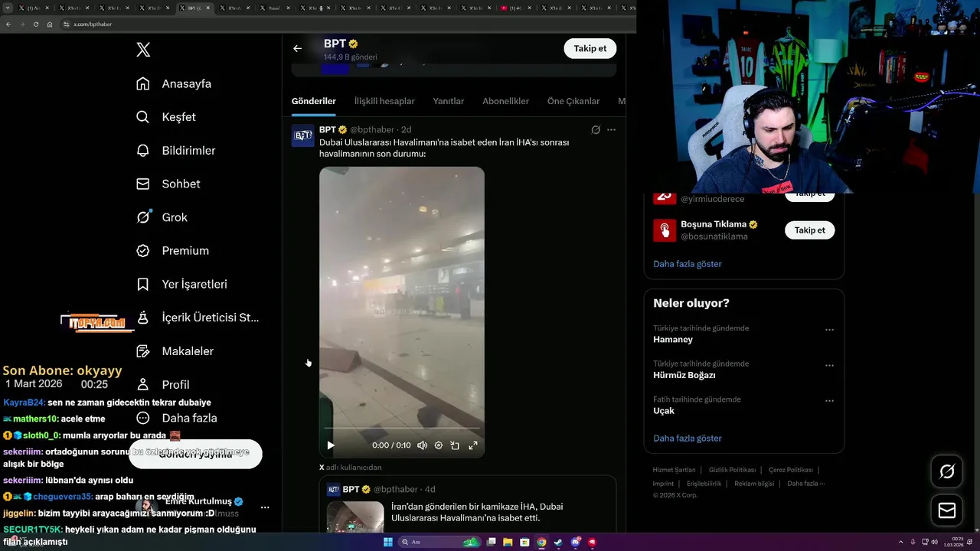980x551 pixels.
Task: Open options for Hamaney trend
Action: (829, 330)
